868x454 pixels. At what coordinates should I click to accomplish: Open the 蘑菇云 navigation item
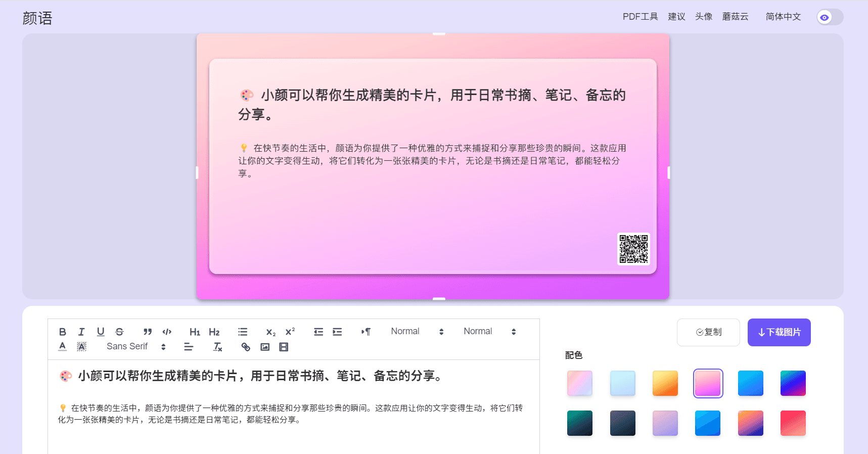735,17
